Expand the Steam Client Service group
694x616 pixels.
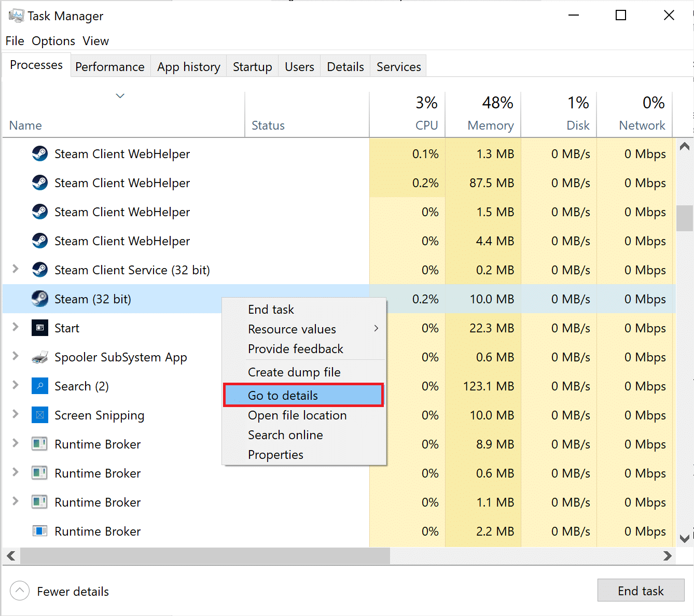pyautogui.click(x=16, y=269)
